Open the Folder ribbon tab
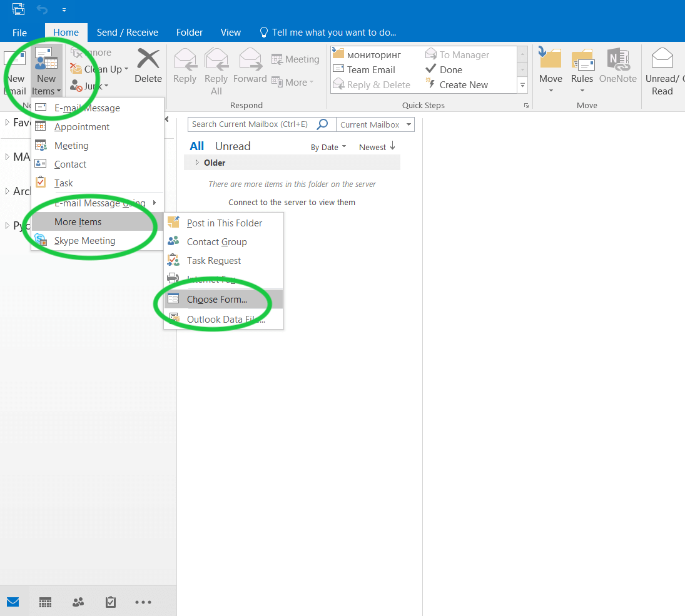The image size is (685, 616). 189,33
